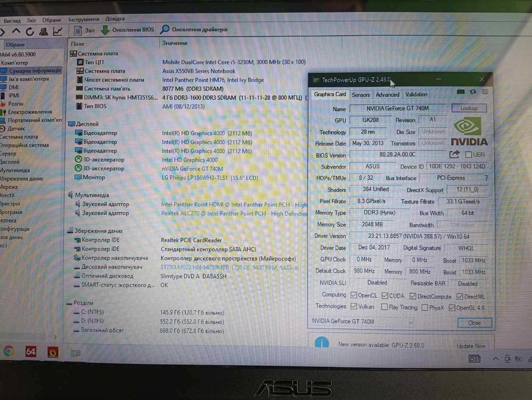Switch to the Advanced tab in GPU-Z

pos(387,94)
